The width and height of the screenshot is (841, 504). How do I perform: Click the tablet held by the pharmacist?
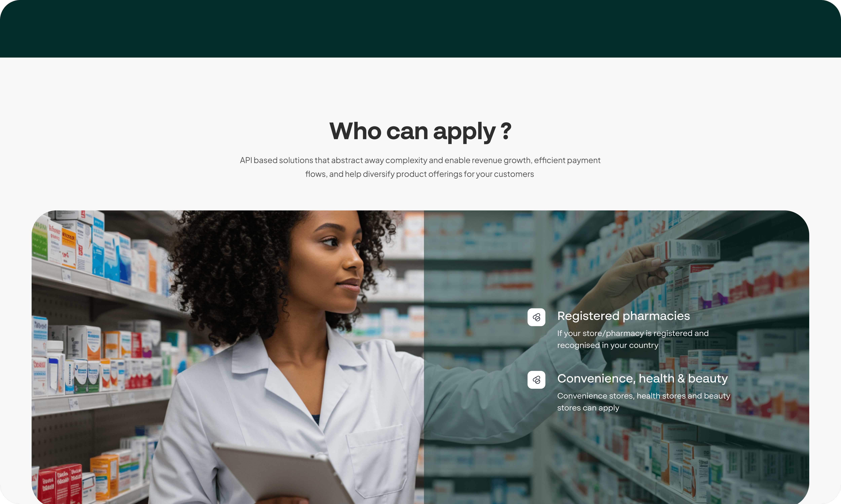click(x=282, y=475)
